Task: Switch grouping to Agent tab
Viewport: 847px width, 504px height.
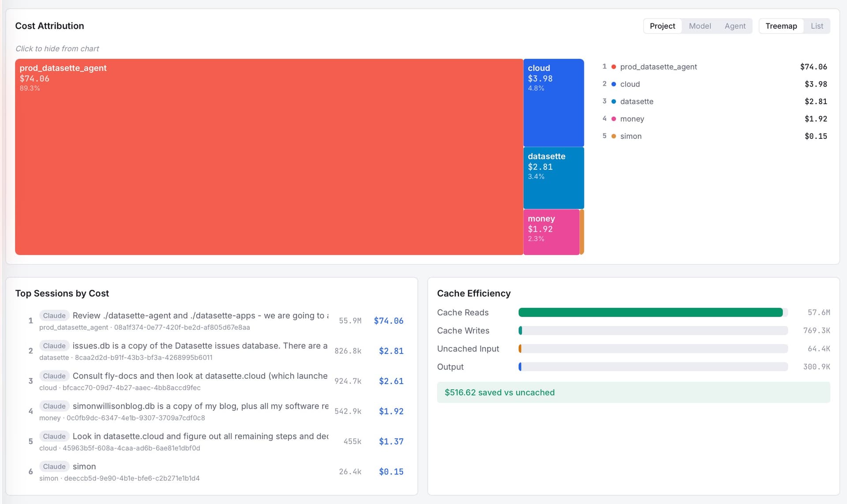Action: click(x=735, y=26)
